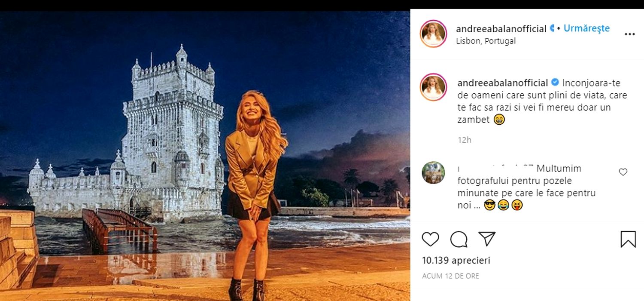Click the "ACUM 12 DE ORE" timestamp

pos(450,276)
